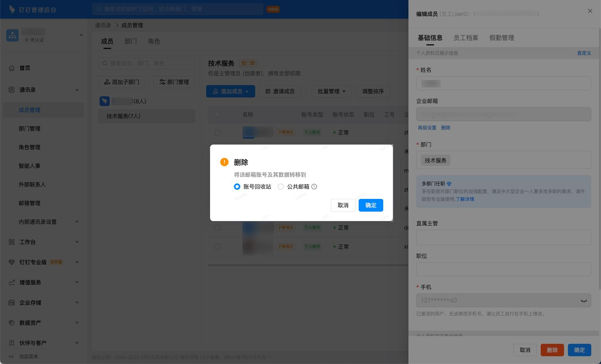This screenshot has height=364, width=601.
Task: Select the 公共邮箱 radio option
Action: pyautogui.click(x=281, y=186)
